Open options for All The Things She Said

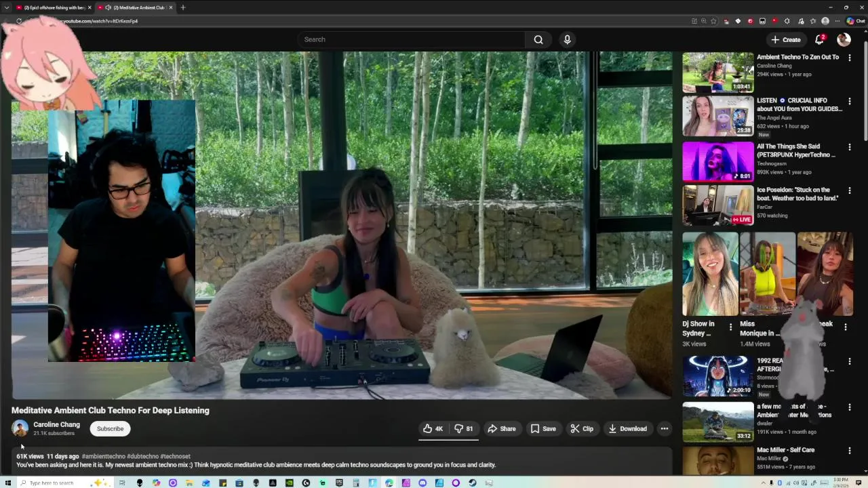(849, 148)
